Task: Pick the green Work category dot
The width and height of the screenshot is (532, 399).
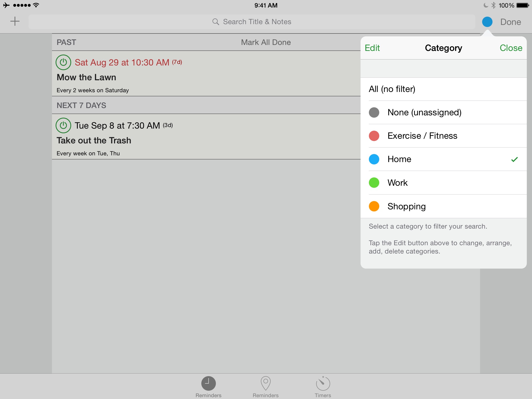Action: [x=374, y=183]
